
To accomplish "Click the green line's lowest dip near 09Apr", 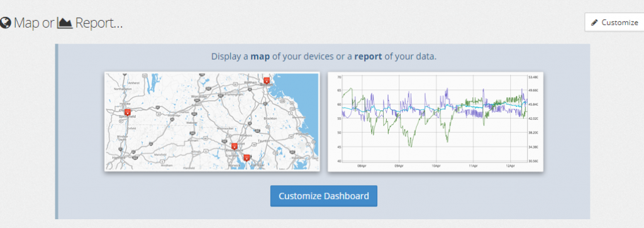I will tap(410, 145).
